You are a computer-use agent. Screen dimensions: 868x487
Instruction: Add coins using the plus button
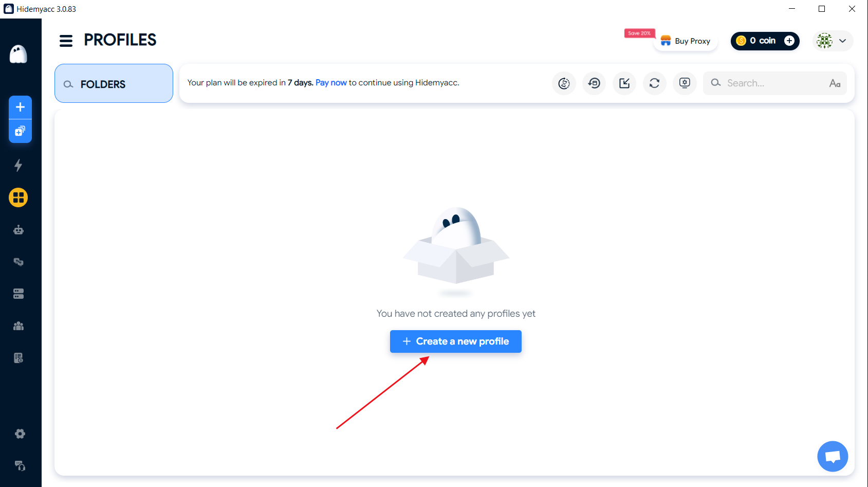pyautogui.click(x=789, y=41)
